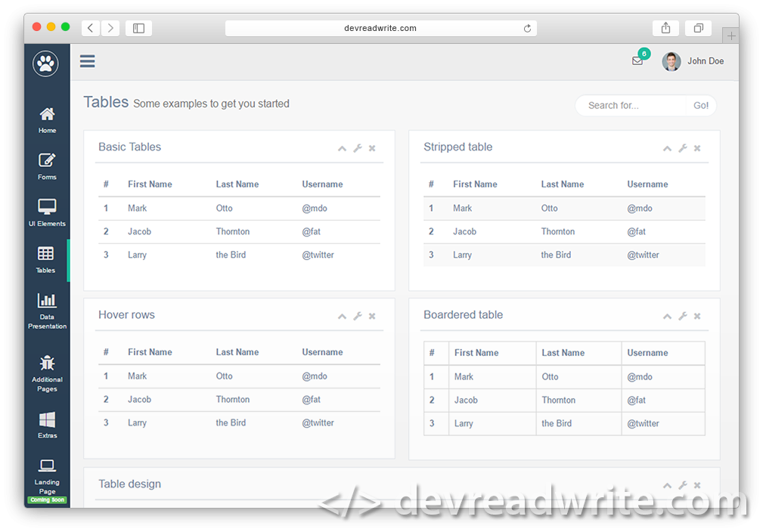Open the mail notifications envelope

[x=637, y=60]
